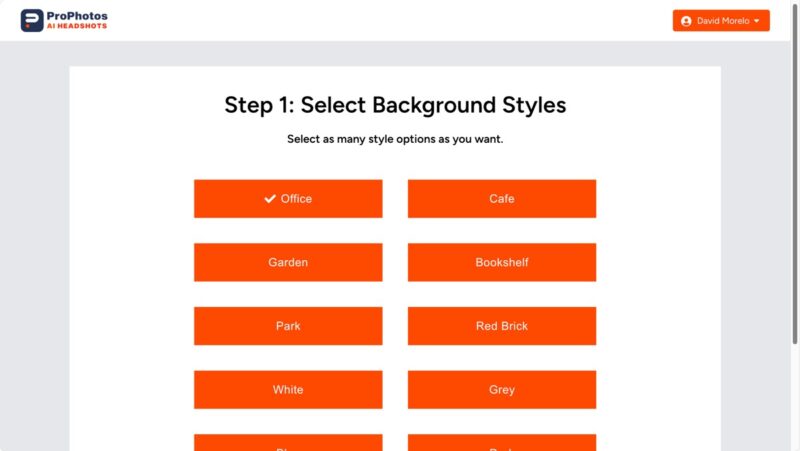The image size is (800, 451).
Task: Click the user avatar icon beside David Morelo
Action: (x=686, y=21)
